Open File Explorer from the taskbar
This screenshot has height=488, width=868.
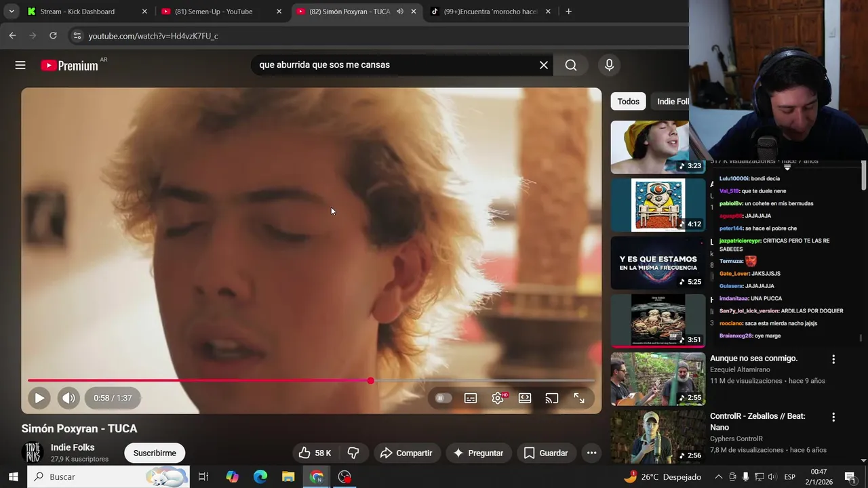click(288, 476)
